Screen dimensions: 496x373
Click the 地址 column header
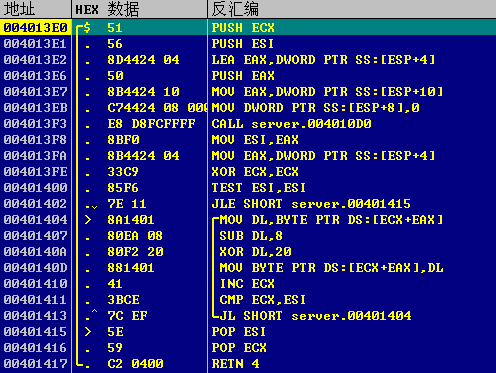coord(35,9)
